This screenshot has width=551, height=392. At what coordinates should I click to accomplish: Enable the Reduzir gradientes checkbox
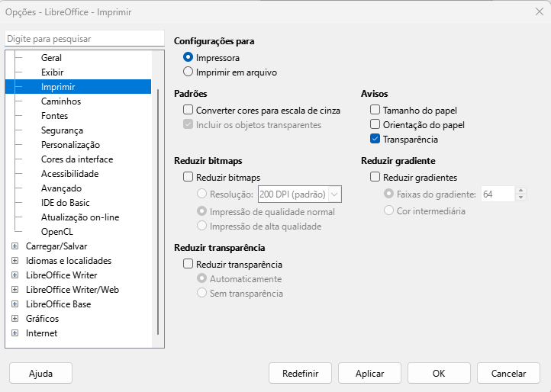tap(375, 177)
